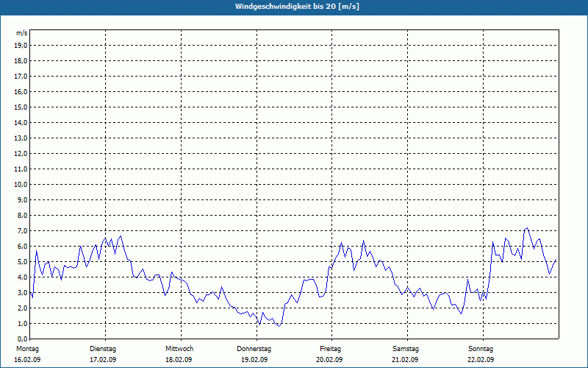Click the 1,0 axis value
This screenshot has width=588, height=368.
[23, 323]
